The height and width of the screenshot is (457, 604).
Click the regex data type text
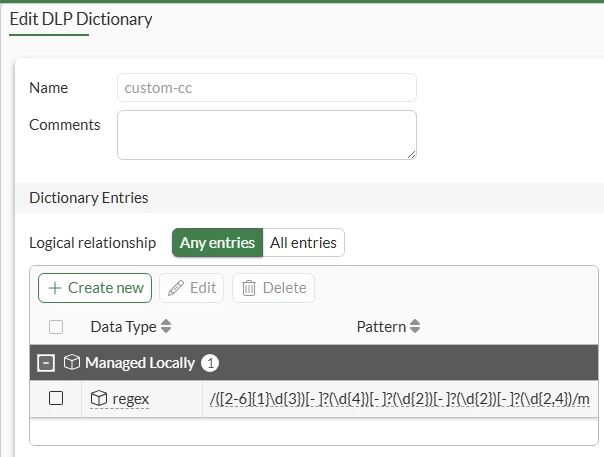click(x=131, y=399)
